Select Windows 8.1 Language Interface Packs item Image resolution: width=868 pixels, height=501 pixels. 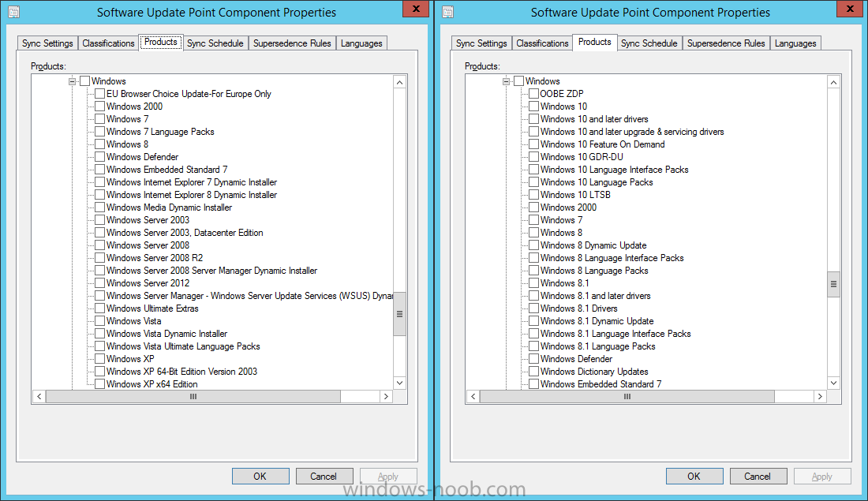tap(615, 334)
